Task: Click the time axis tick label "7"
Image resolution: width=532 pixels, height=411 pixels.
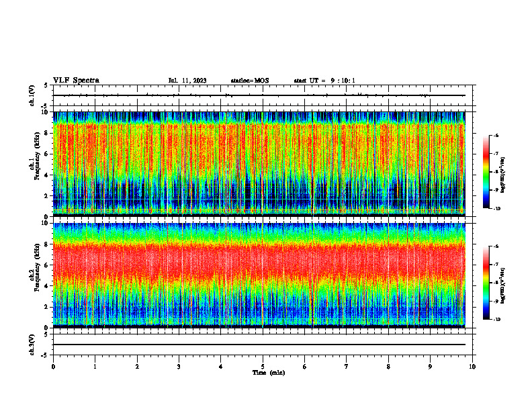Action: point(347,367)
